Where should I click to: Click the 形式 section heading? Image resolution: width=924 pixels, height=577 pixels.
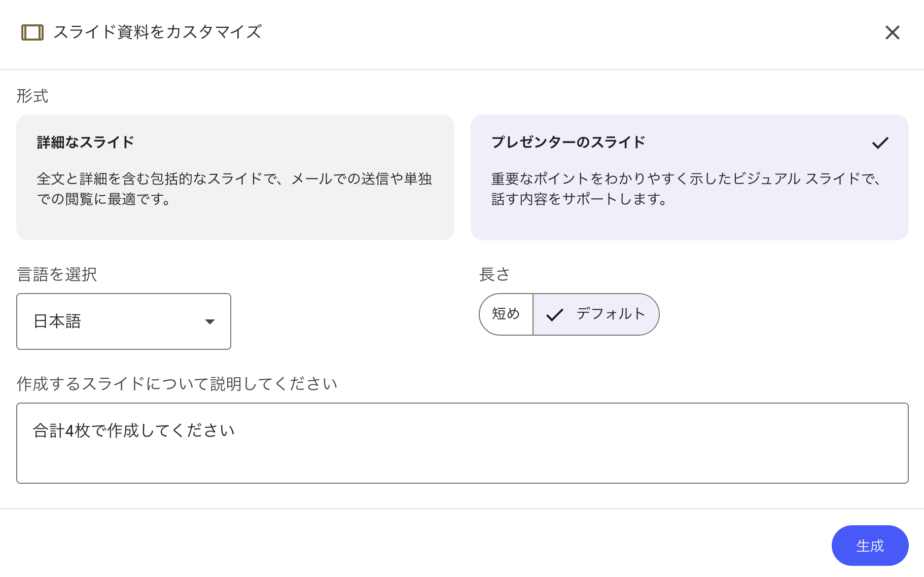[x=32, y=96]
